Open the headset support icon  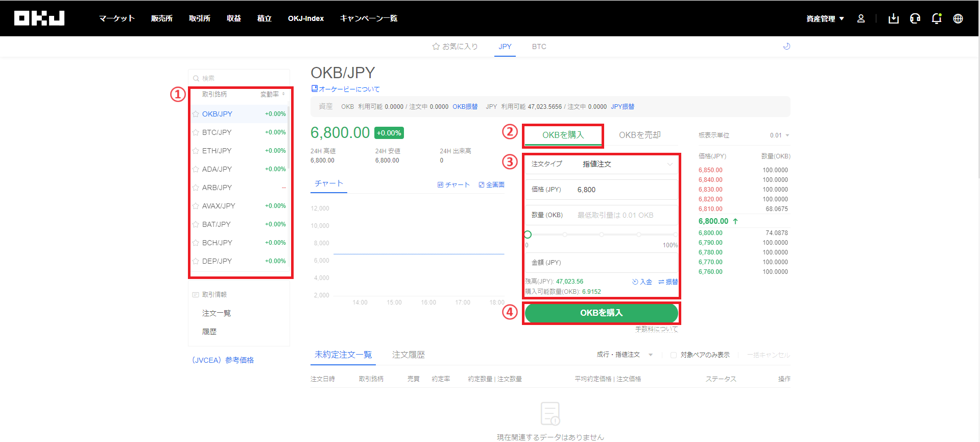tap(915, 18)
